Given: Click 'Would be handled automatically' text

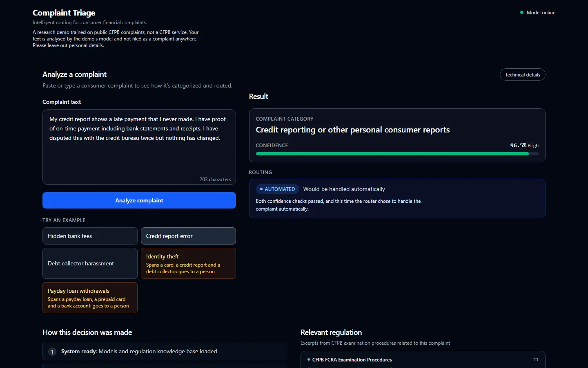Looking at the screenshot, I should 344,189.
